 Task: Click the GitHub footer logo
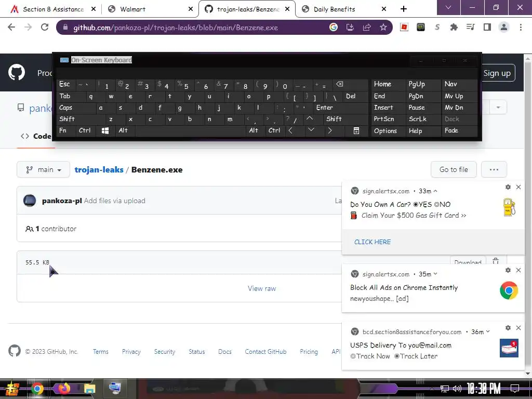14,351
